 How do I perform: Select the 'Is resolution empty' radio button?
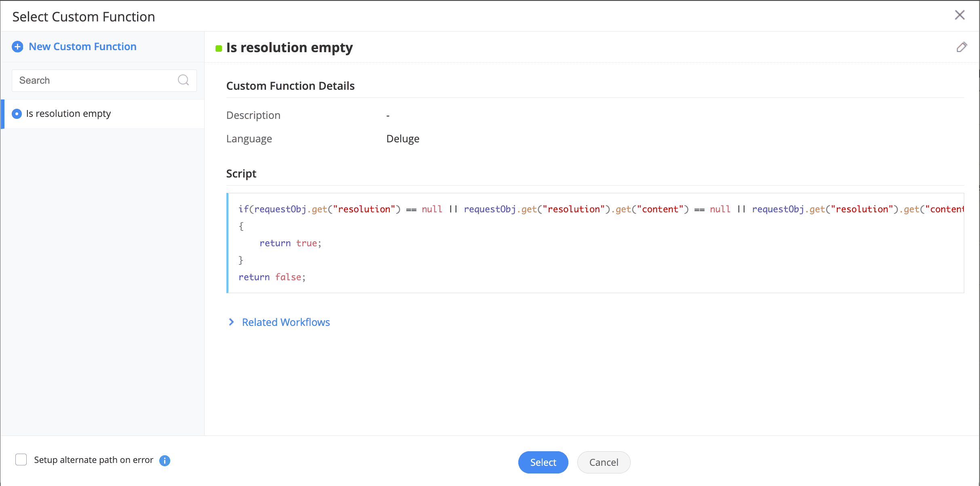pos(17,114)
